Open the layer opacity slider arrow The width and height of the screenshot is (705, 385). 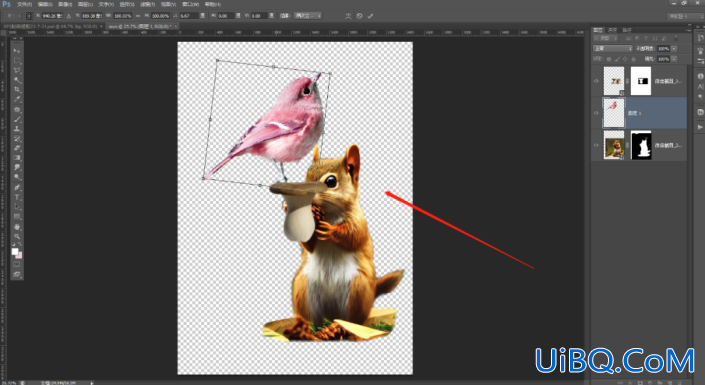click(x=674, y=49)
